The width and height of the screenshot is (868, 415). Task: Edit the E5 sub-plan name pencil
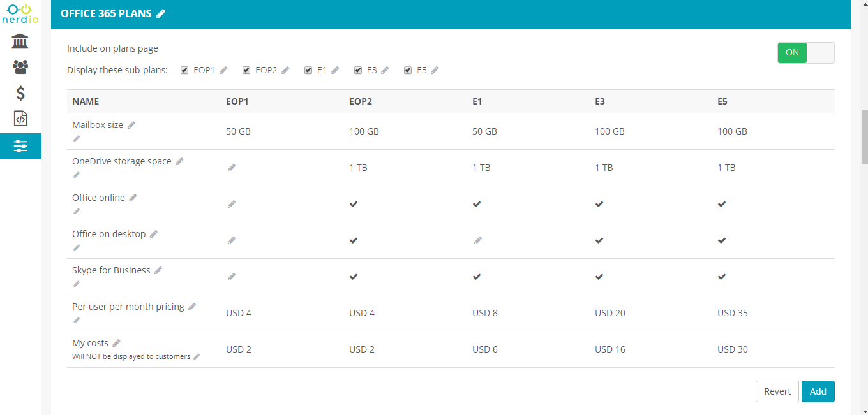pyautogui.click(x=435, y=71)
